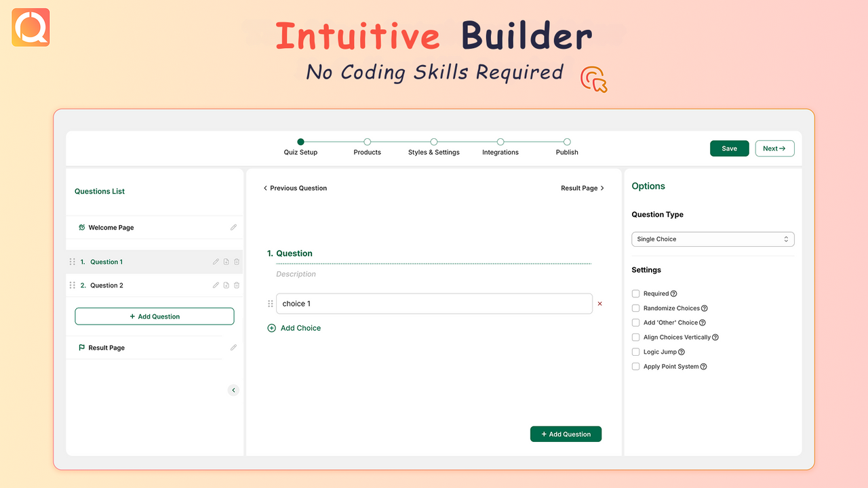Click the '1. Question' title field
The width and height of the screenshot is (868, 488).
pyautogui.click(x=429, y=253)
